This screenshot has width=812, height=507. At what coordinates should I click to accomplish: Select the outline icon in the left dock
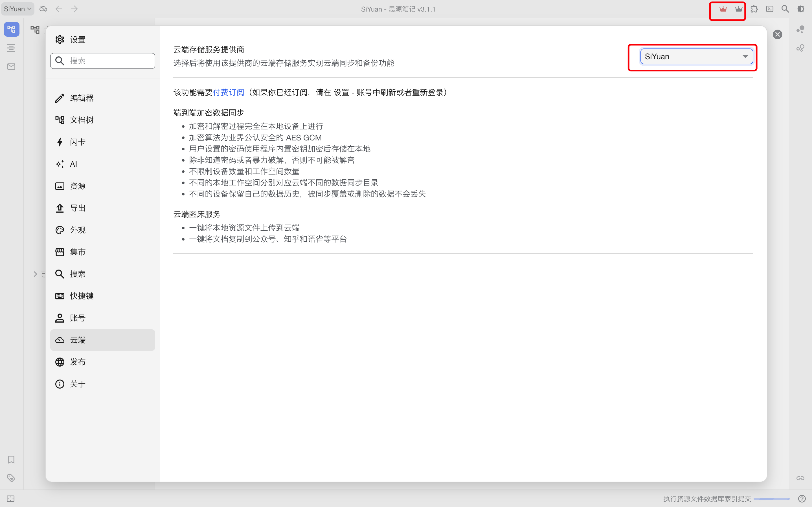tap(11, 48)
